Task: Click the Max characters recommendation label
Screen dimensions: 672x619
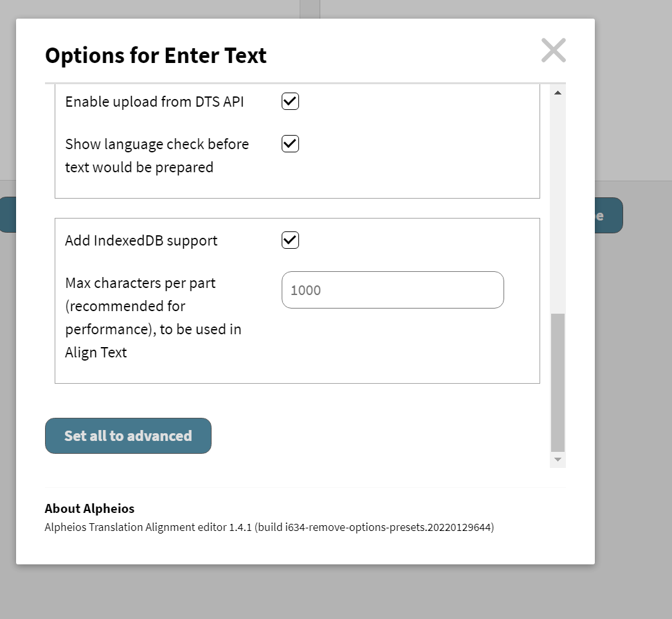Action: pyautogui.click(x=153, y=317)
